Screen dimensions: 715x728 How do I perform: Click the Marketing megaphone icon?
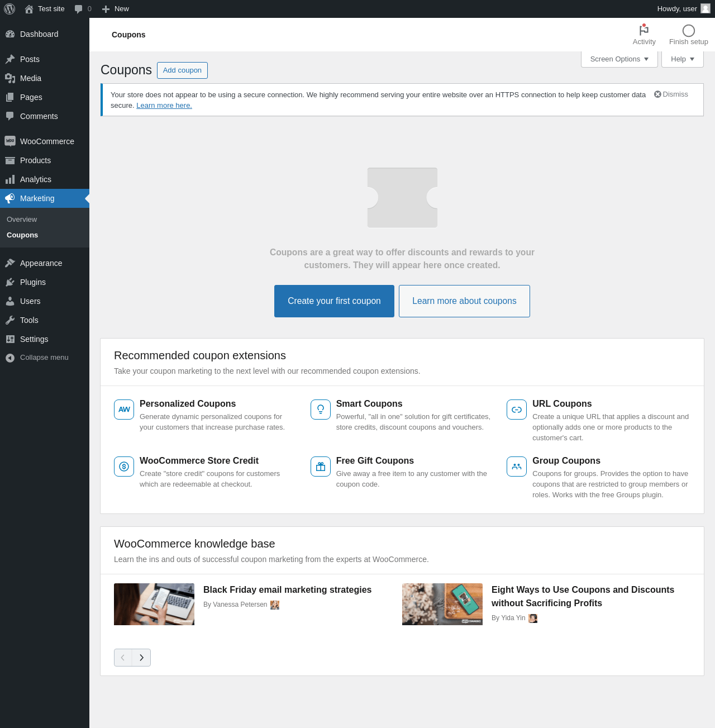tap(10, 198)
